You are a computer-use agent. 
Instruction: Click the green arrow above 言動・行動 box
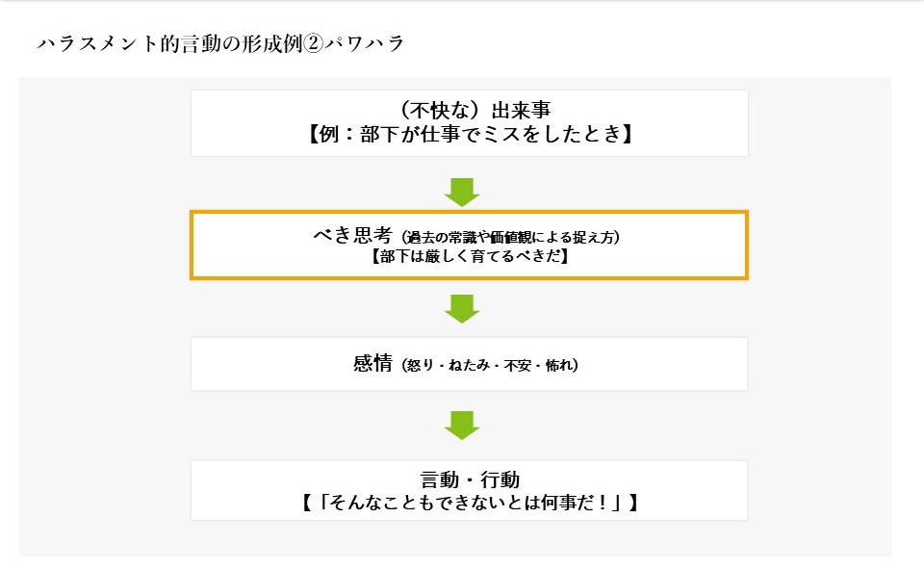click(x=462, y=425)
